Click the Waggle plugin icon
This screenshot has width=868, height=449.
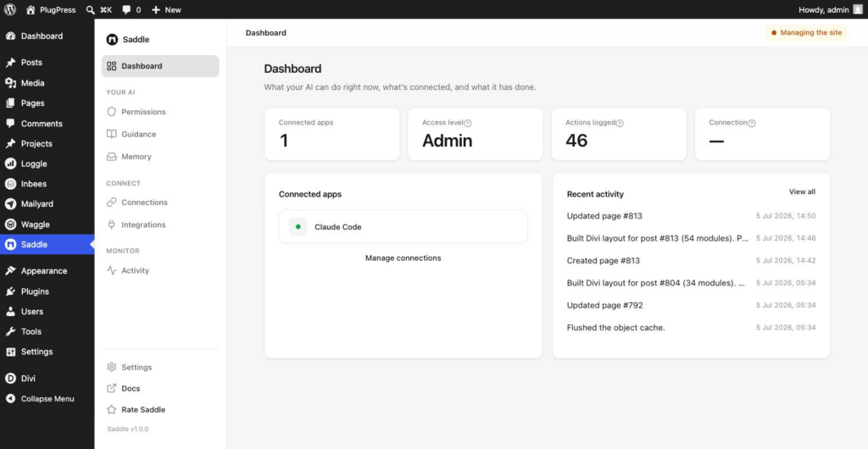coord(10,224)
